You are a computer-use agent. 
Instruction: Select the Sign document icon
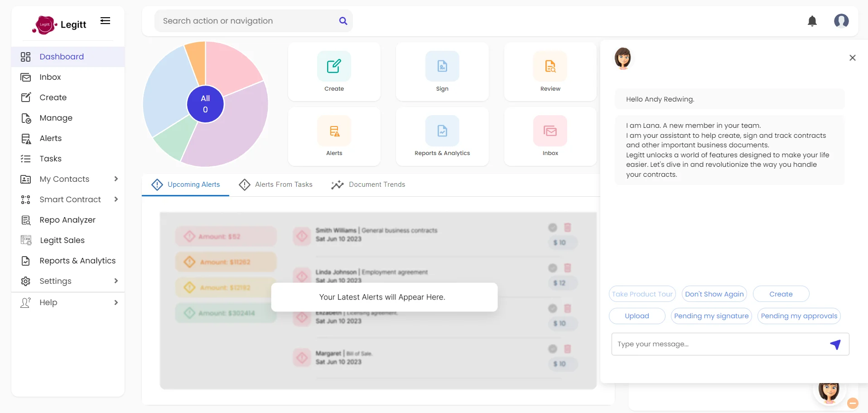(442, 66)
